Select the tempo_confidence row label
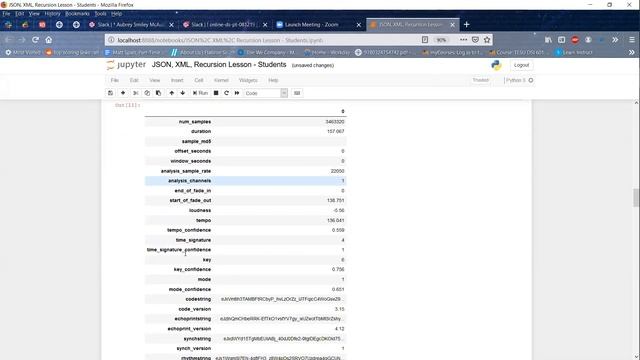Screen dimensions: 640x360 (x=189, y=230)
